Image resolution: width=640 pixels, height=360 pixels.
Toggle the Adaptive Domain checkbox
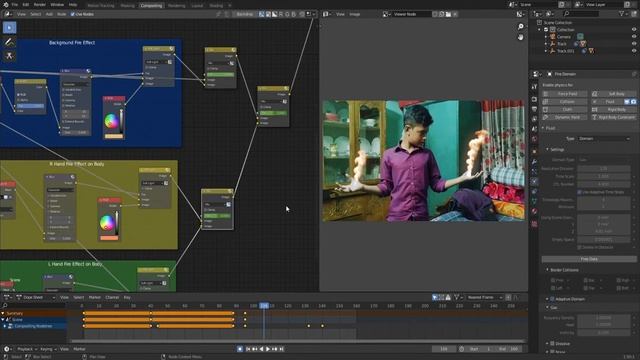(552, 299)
